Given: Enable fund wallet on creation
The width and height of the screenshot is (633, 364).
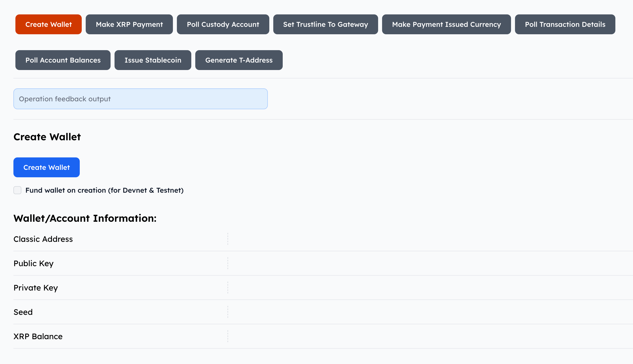Looking at the screenshot, I should point(17,190).
